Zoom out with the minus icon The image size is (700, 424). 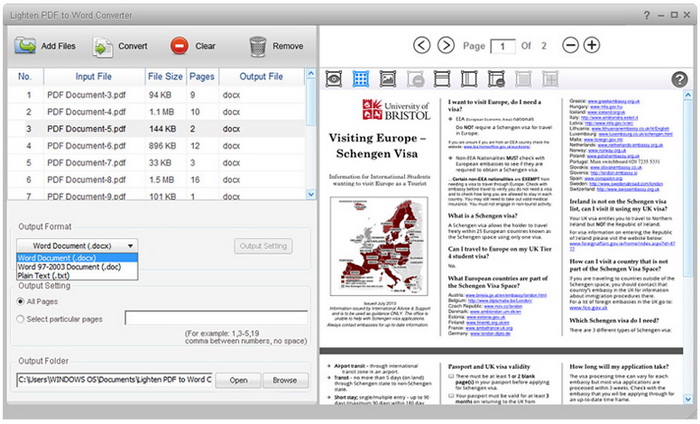click(570, 45)
